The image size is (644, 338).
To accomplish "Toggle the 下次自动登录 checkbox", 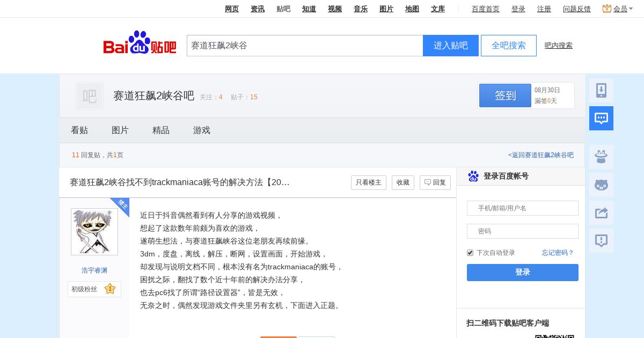I will [470, 253].
